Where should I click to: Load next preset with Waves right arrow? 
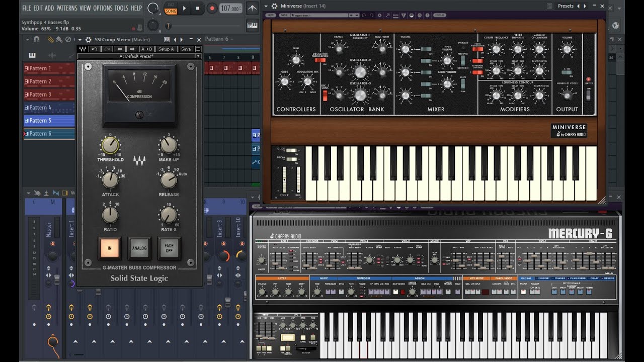(x=132, y=49)
